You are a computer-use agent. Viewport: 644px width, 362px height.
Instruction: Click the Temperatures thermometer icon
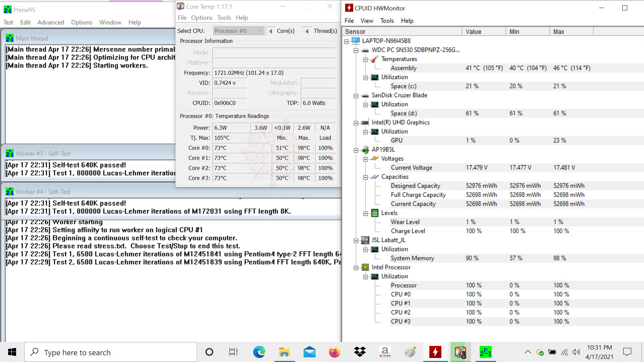(x=375, y=59)
